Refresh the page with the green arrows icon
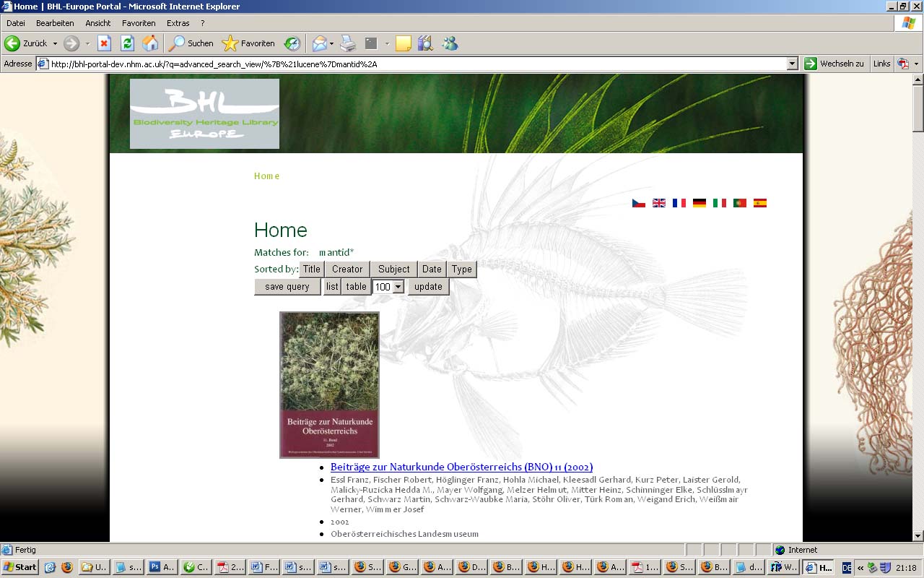The height and width of the screenshot is (578, 924). click(127, 43)
